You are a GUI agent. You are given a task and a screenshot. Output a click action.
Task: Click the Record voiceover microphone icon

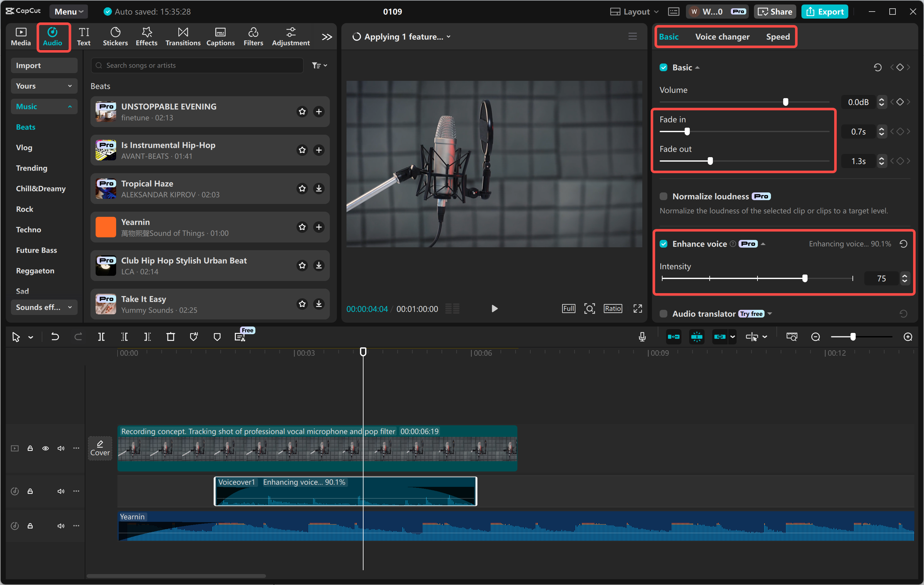tap(642, 337)
